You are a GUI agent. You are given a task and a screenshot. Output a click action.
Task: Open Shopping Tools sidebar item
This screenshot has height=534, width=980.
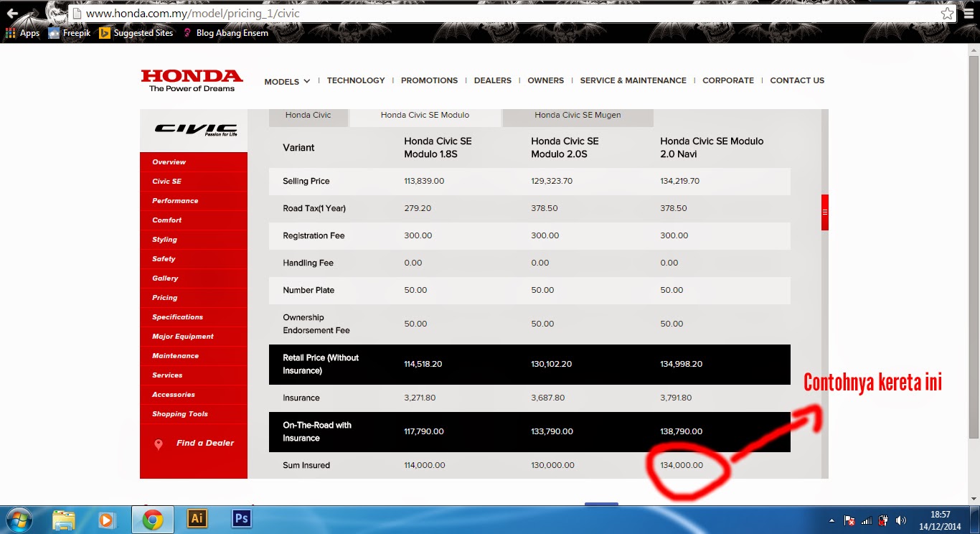click(194, 414)
